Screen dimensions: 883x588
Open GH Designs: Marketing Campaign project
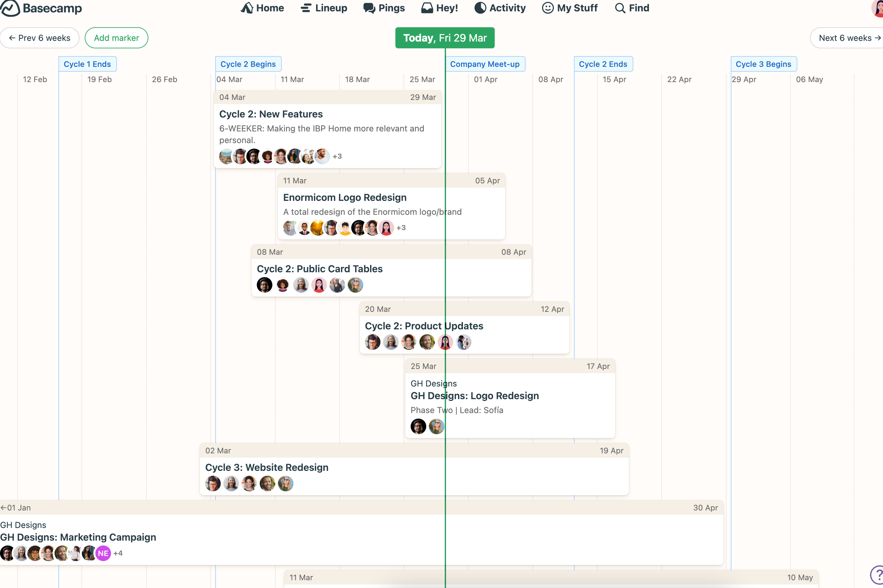tap(78, 537)
